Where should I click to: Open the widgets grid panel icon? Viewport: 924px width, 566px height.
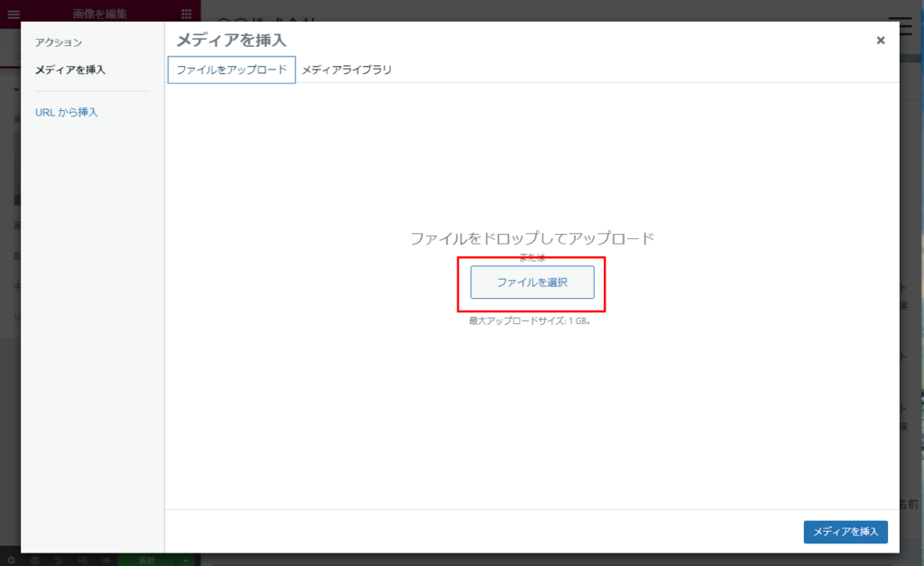tap(187, 14)
